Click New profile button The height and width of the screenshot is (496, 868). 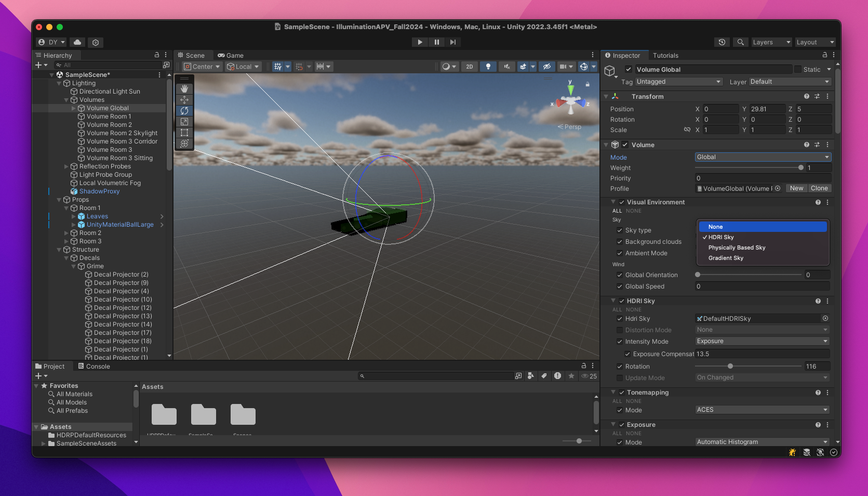tap(796, 188)
